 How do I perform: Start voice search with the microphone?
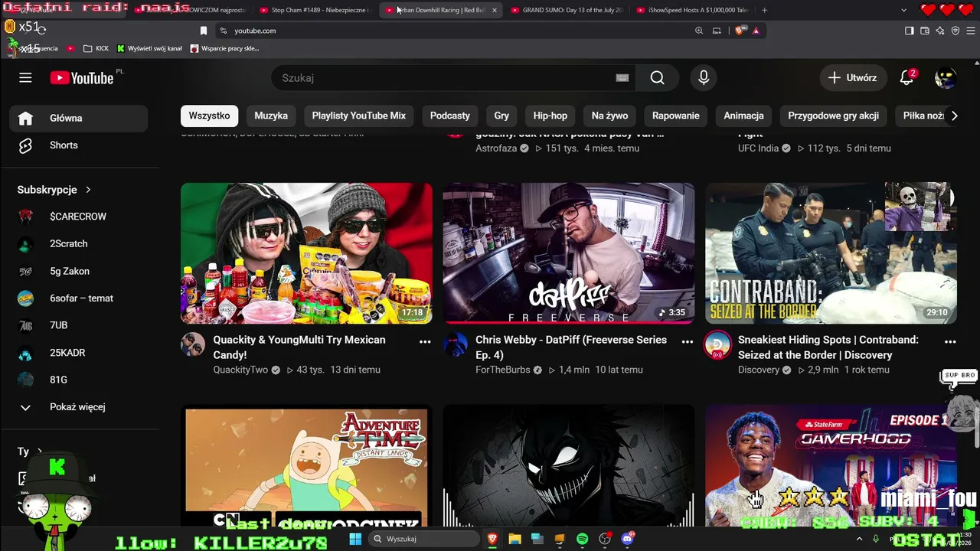coord(704,77)
